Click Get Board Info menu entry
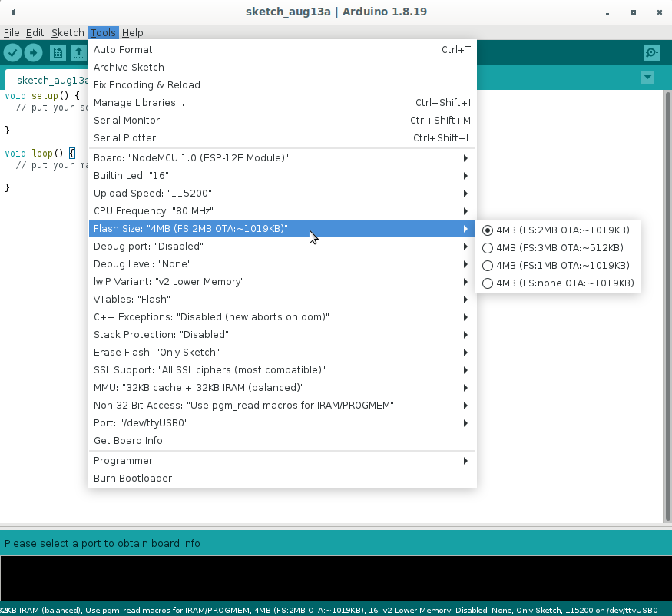 pyautogui.click(x=282, y=440)
